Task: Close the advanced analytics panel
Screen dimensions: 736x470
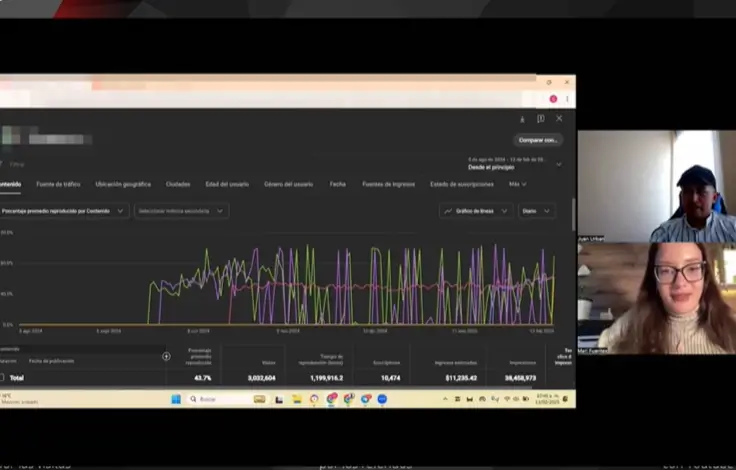Action: (559, 118)
